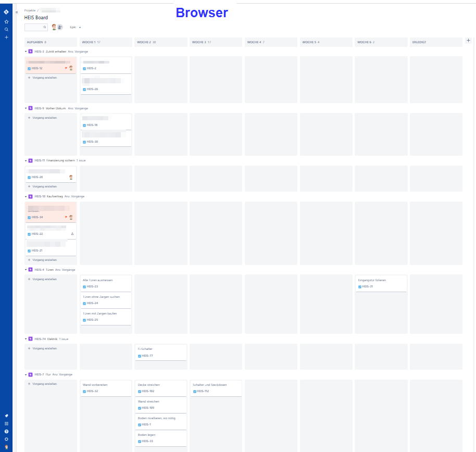Click the red flag on card HEIS-12
Screen dimensions: 476x452
pos(66,68)
